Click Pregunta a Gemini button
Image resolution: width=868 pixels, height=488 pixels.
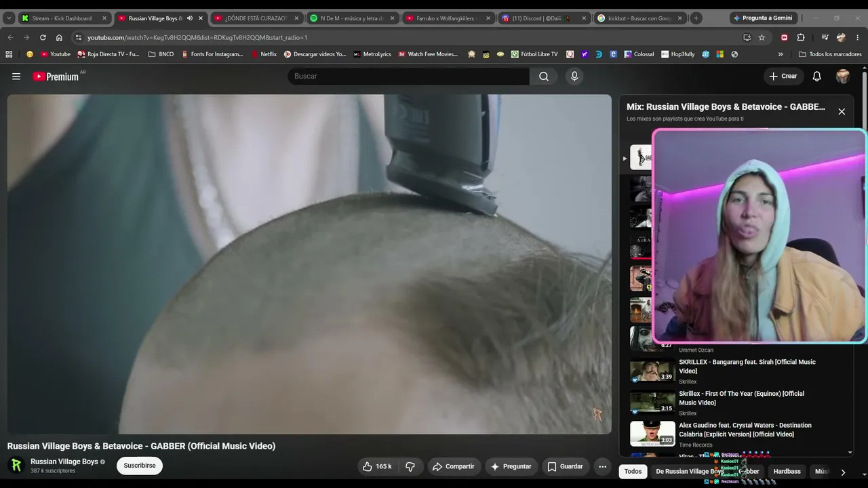[x=762, y=18]
